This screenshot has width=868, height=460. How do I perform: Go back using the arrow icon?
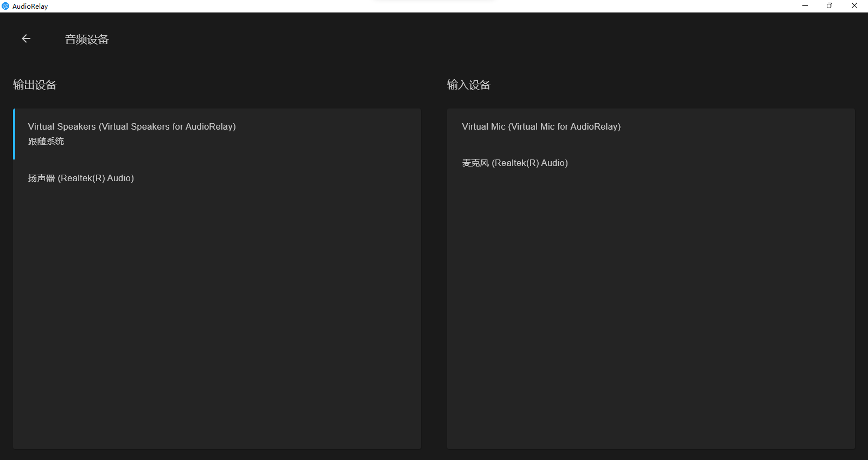click(26, 39)
